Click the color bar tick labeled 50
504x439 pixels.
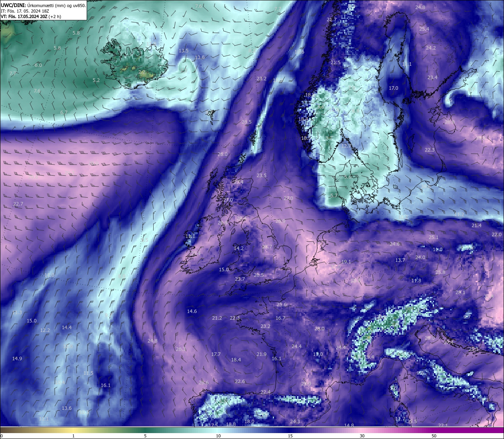coord(434,436)
